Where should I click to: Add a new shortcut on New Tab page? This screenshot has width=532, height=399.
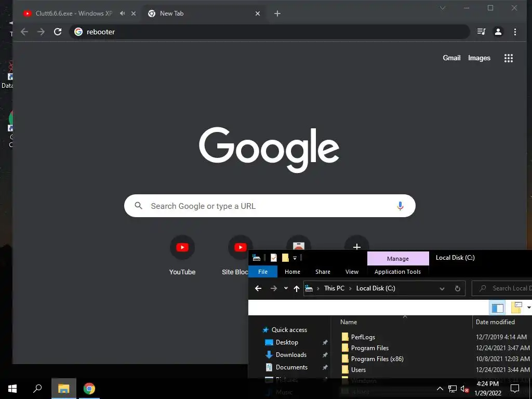(356, 247)
